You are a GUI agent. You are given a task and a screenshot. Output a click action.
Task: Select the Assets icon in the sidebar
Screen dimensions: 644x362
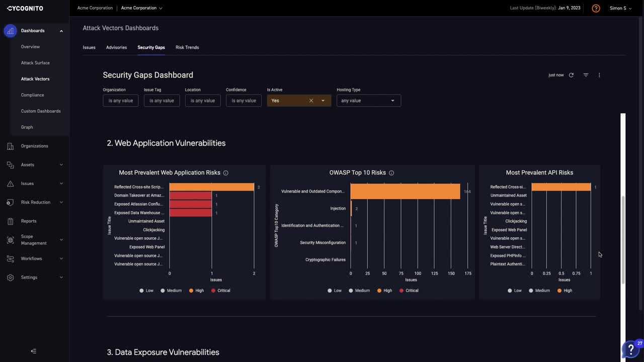pos(10,164)
